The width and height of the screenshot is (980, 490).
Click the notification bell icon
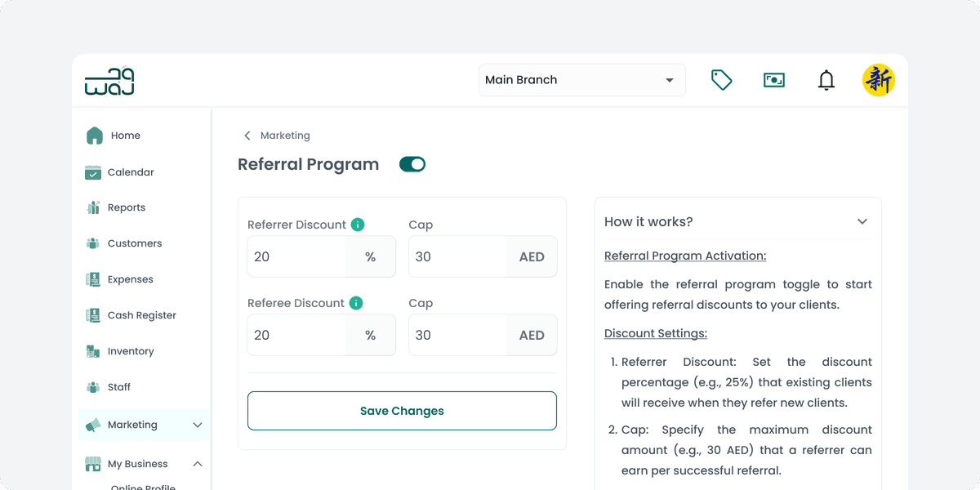point(826,79)
